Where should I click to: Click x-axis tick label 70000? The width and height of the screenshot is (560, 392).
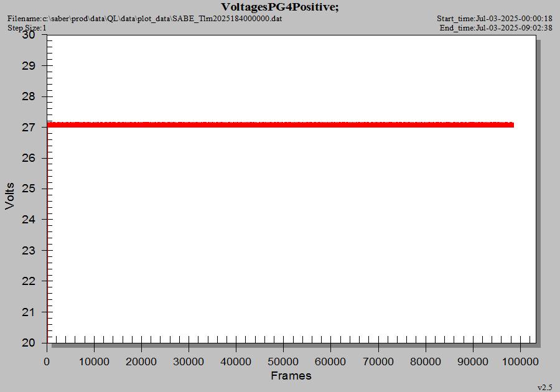pyautogui.click(x=378, y=362)
